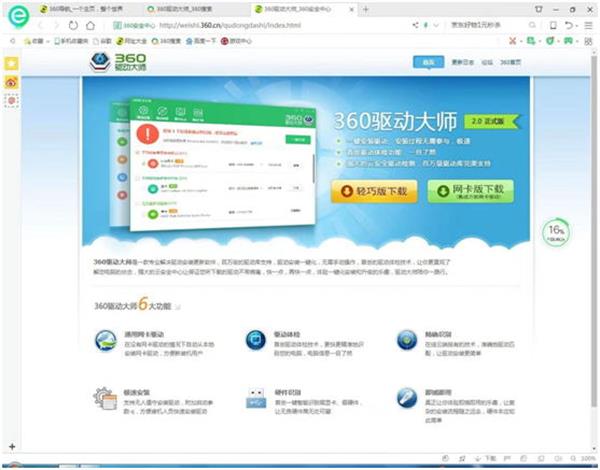Select the highlighted 首页 nav tab

[429, 62]
